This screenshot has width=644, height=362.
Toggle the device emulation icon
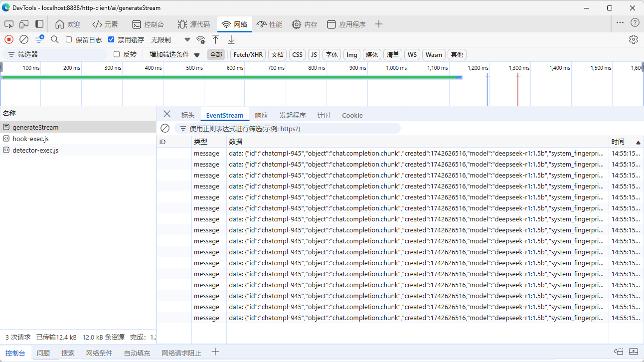pos(24,24)
